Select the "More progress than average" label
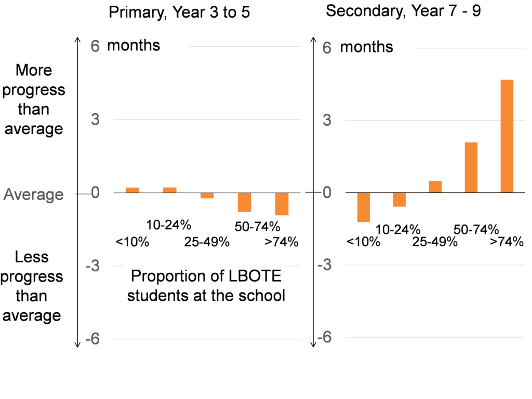 point(34,99)
